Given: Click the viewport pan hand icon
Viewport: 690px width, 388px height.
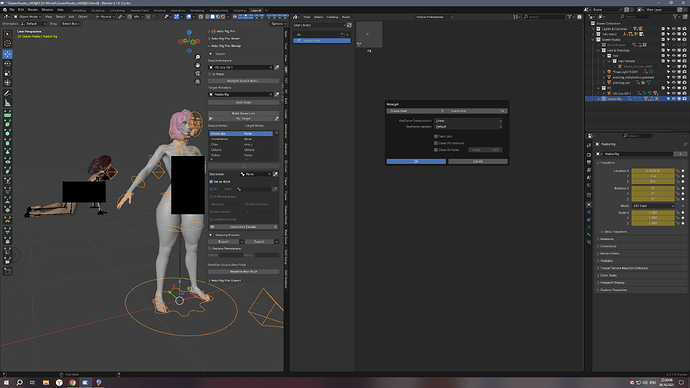Looking at the screenshot, I should [x=198, y=65].
